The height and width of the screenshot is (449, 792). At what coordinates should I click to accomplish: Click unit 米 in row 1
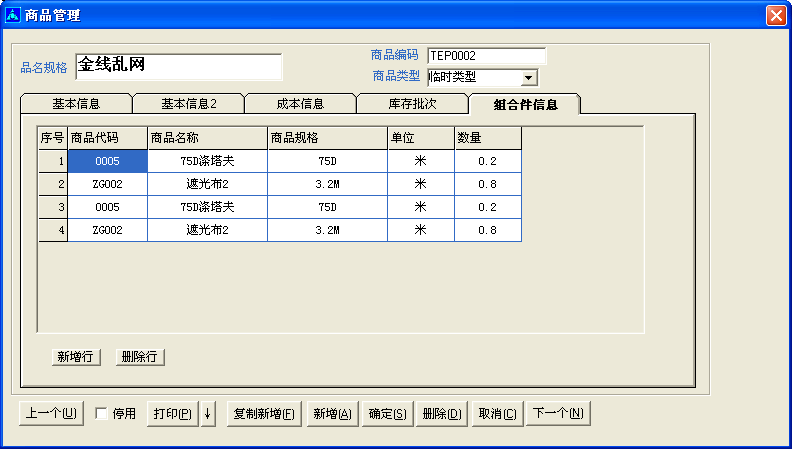(421, 161)
